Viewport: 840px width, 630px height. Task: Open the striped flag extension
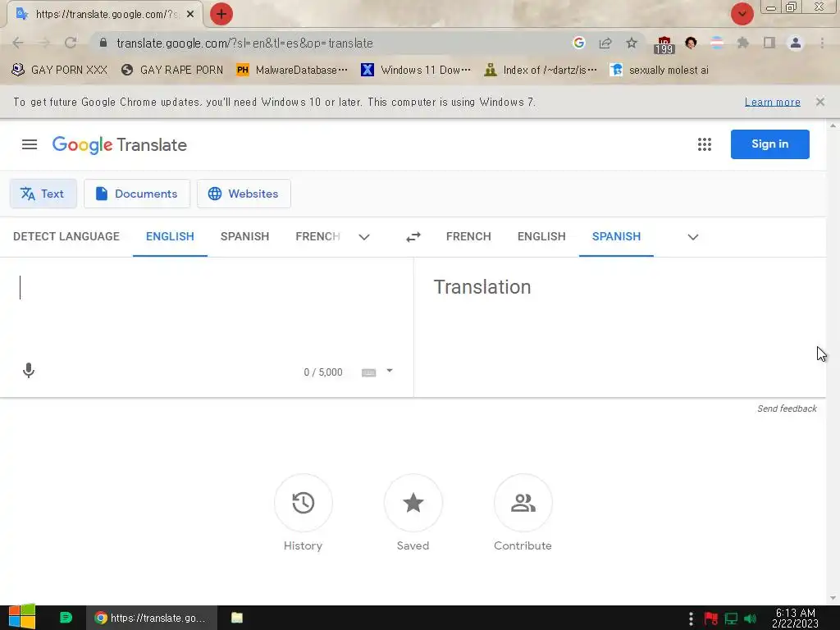click(717, 43)
